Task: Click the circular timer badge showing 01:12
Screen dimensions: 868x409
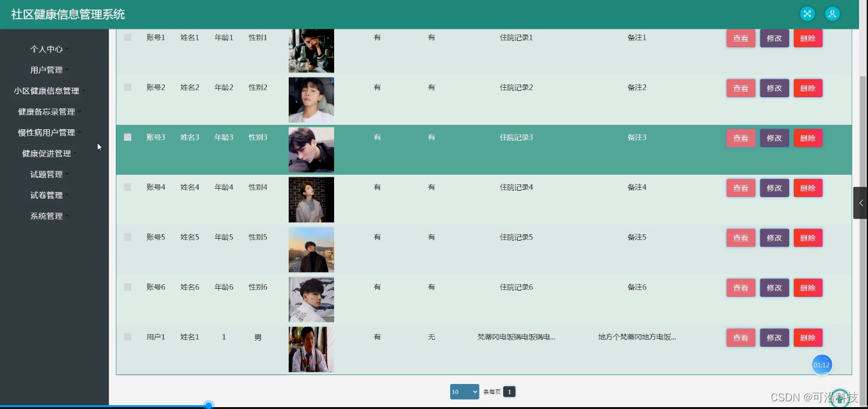Action: click(821, 364)
